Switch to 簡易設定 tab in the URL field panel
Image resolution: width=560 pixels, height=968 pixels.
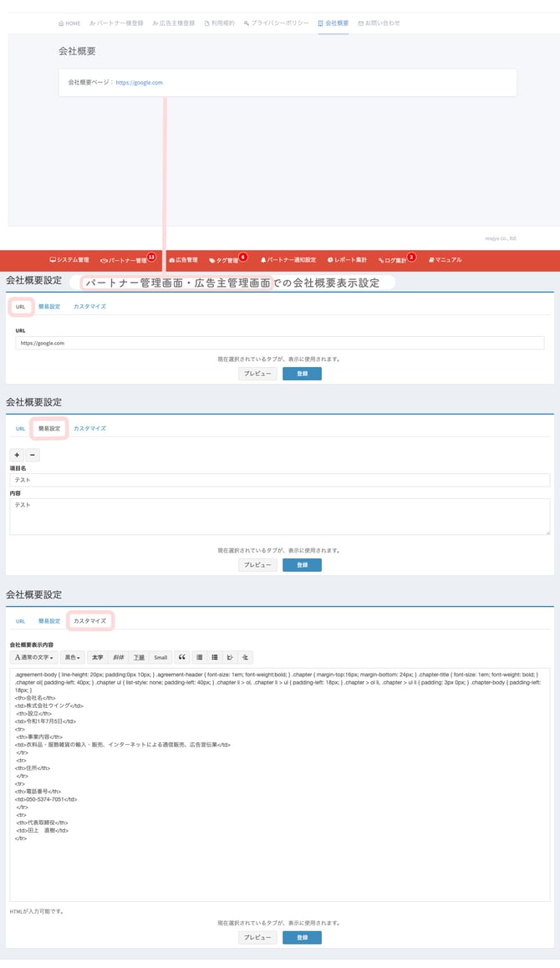(49, 307)
